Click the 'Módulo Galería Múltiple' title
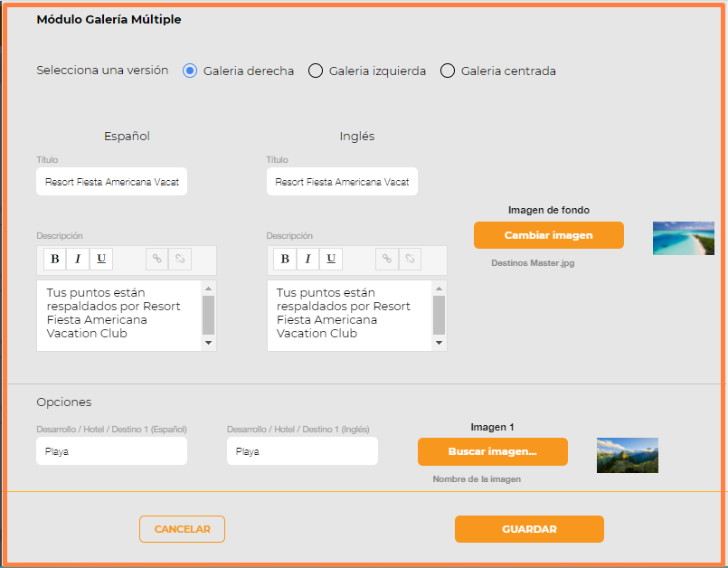The width and height of the screenshot is (728, 568). pyautogui.click(x=109, y=20)
